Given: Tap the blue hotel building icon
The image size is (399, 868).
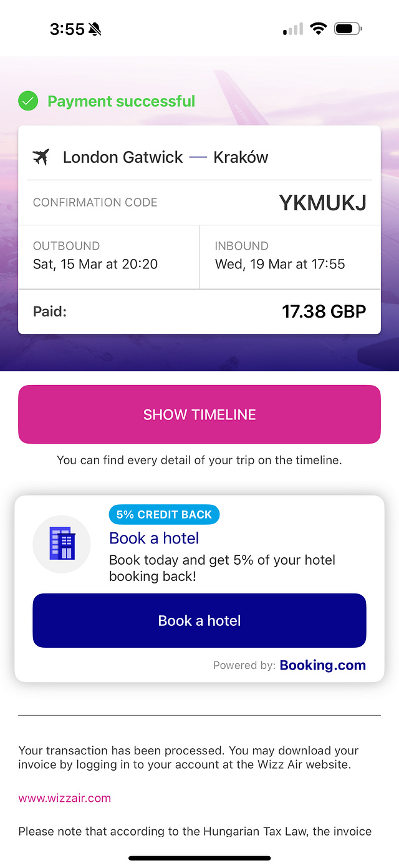Looking at the screenshot, I should [62, 544].
